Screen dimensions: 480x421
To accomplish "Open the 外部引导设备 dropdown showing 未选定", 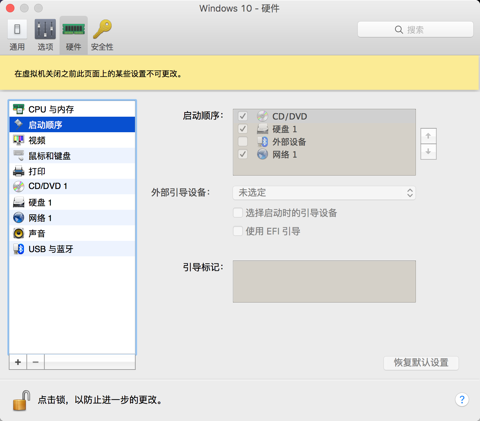I will (x=324, y=193).
